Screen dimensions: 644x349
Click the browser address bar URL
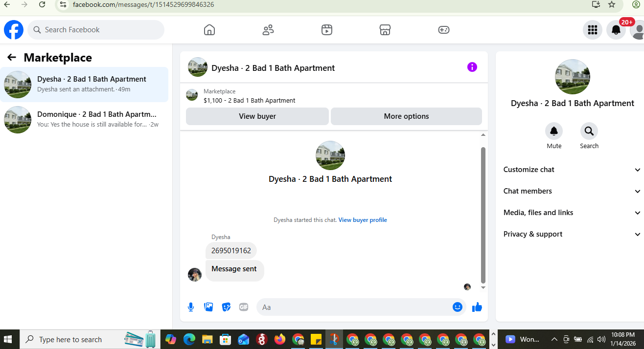pos(143,4)
